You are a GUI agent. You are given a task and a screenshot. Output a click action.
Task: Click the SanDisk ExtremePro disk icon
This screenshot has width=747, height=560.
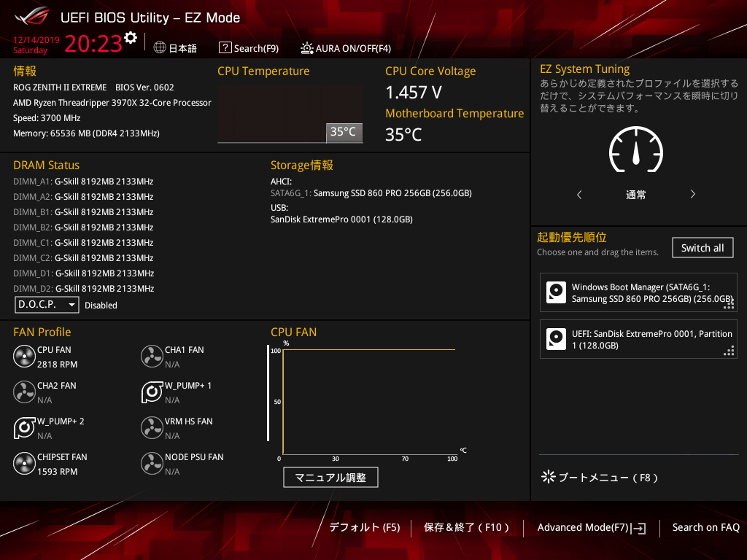pos(556,339)
